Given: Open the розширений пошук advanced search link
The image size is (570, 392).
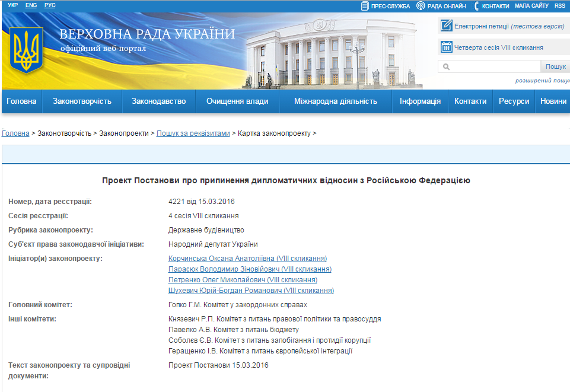Looking at the screenshot, I should pyautogui.click(x=542, y=81).
